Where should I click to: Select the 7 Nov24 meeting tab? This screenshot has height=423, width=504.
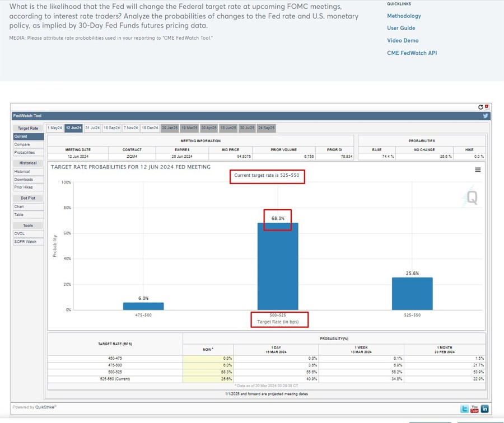[131, 128]
